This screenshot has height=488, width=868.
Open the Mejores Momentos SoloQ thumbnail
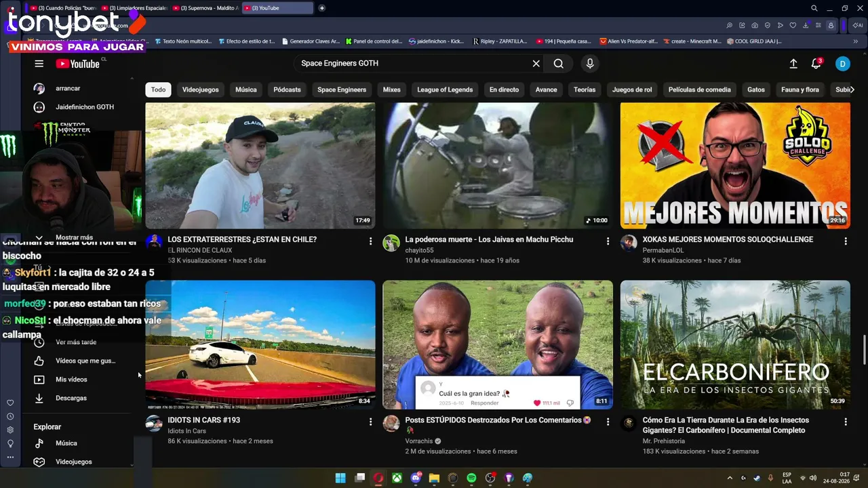coord(735,165)
